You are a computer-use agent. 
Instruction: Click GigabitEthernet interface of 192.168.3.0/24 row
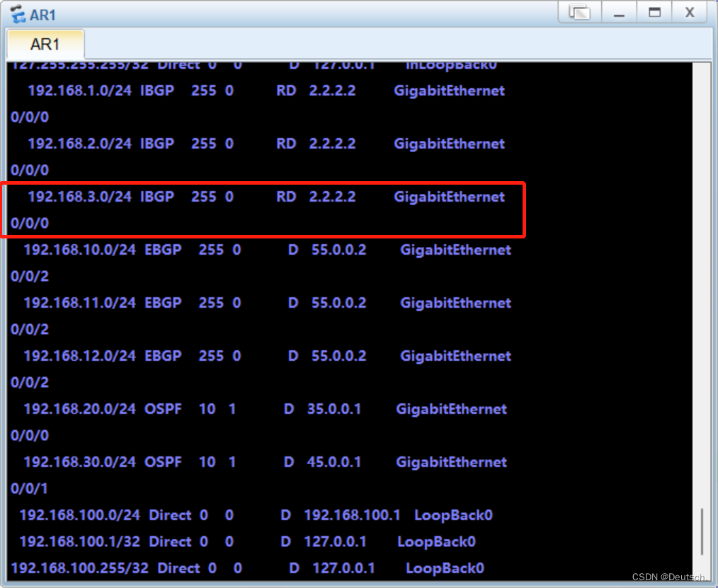tap(449, 197)
